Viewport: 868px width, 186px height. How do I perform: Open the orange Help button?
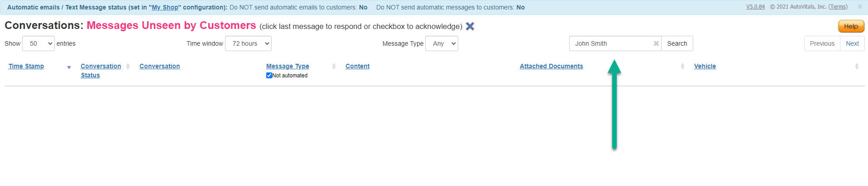(x=851, y=26)
